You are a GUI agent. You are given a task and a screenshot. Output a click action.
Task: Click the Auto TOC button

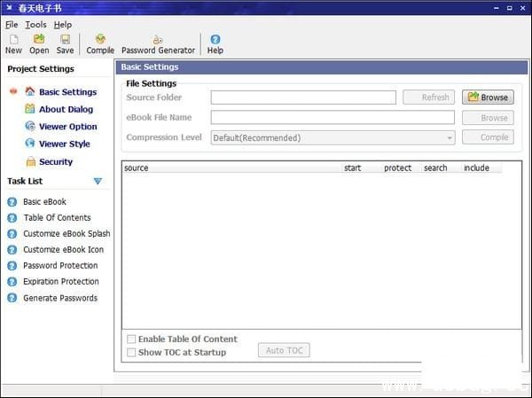284,350
